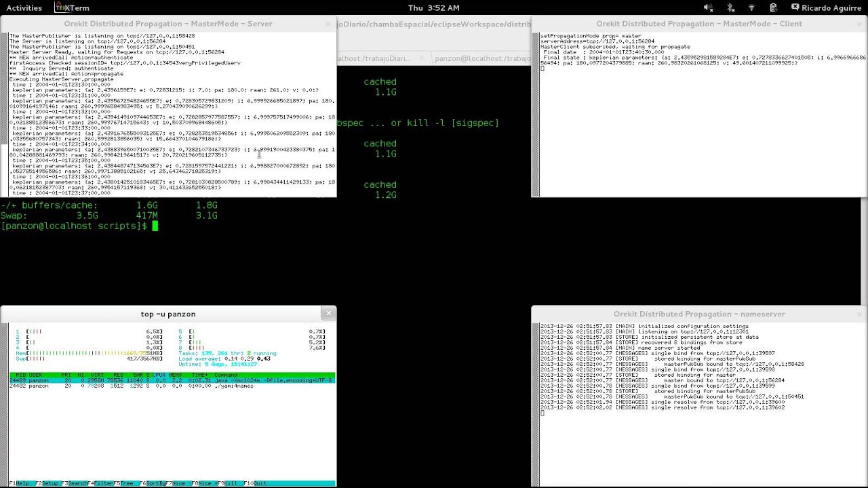Click the Wi-Fi network icon
This screenshot has height=488, width=868.
(x=751, y=7)
